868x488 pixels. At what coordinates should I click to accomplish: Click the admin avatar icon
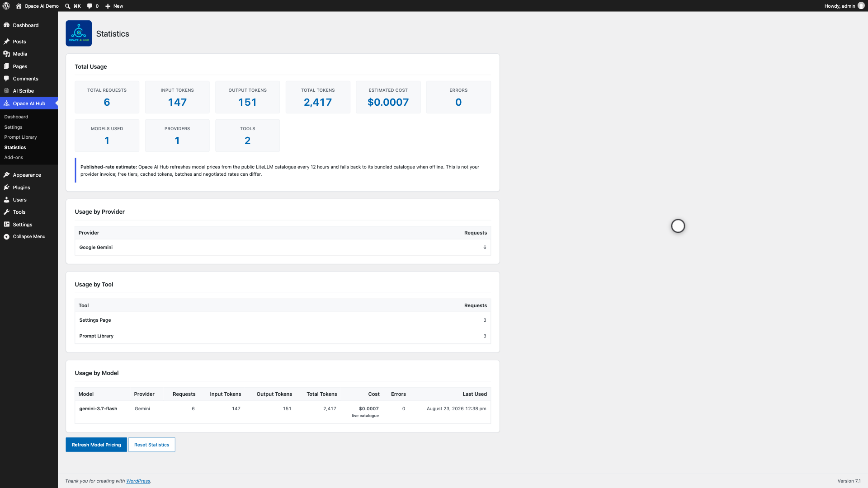861,6
